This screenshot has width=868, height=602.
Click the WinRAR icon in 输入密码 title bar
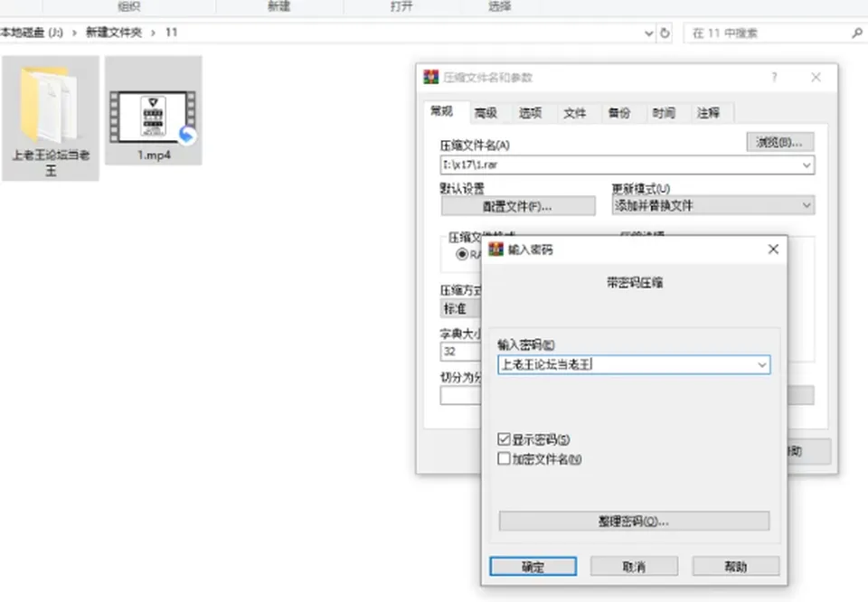[496, 249]
